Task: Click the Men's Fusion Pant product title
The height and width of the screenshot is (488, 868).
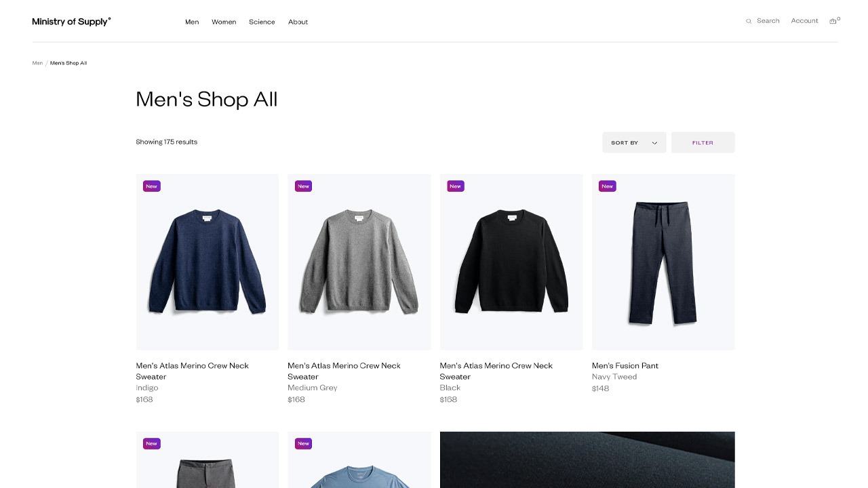Action: [x=625, y=365]
